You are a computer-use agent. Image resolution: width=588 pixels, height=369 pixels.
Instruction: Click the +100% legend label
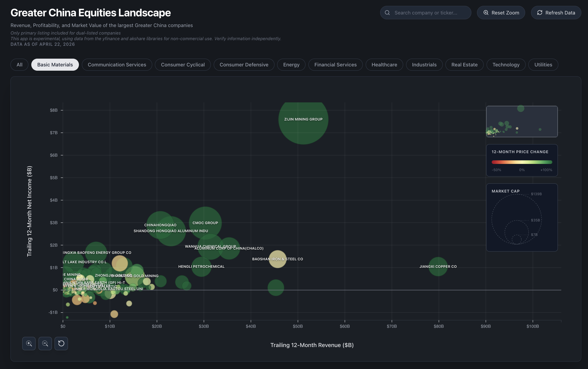[x=546, y=170]
